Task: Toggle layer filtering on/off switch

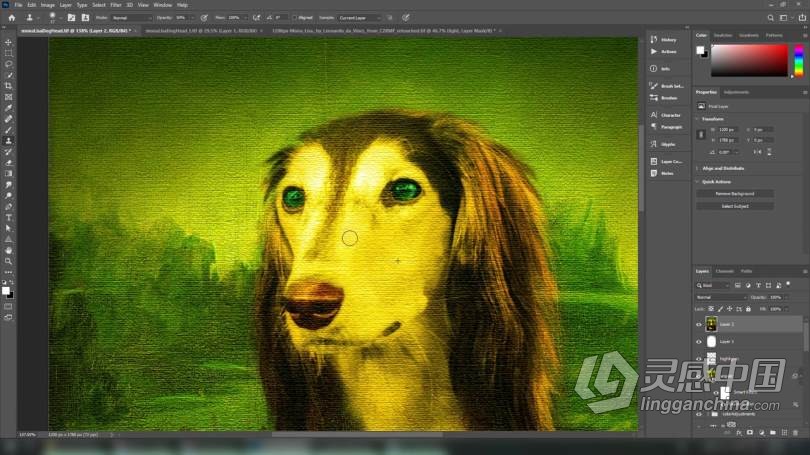Action: [x=788, y=284]
